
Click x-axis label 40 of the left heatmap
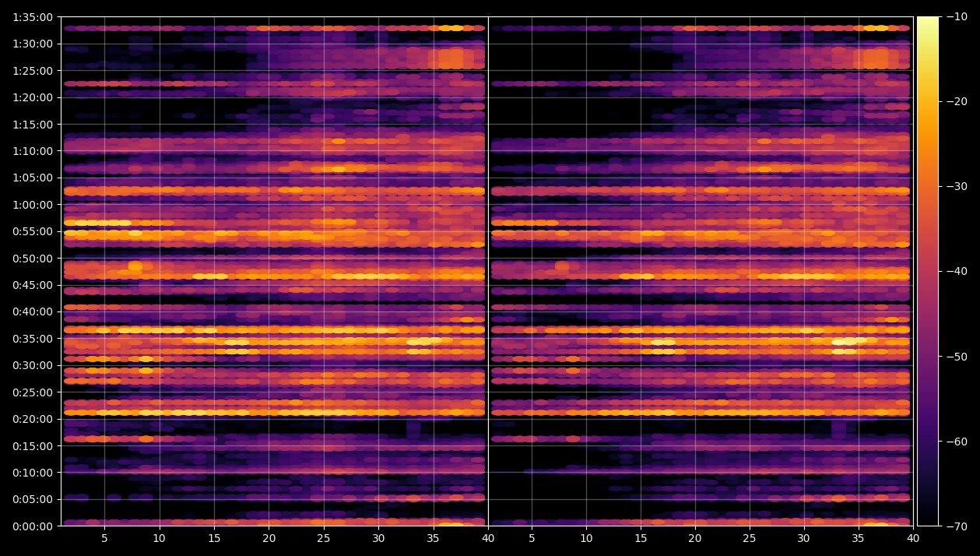pos(488,538)
